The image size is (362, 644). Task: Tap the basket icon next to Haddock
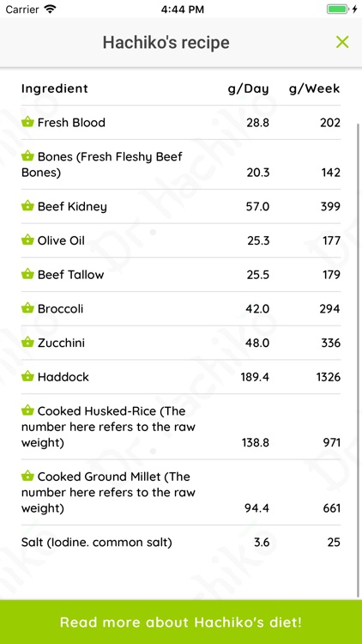click(27, 376)
